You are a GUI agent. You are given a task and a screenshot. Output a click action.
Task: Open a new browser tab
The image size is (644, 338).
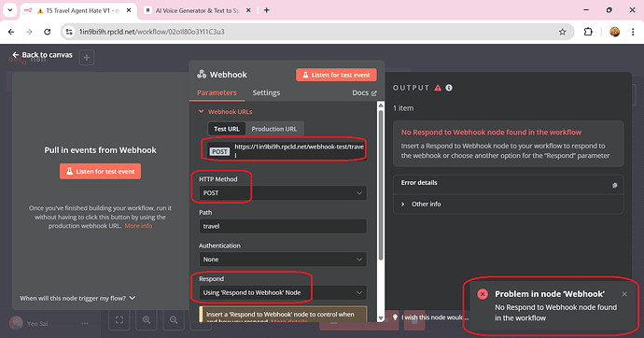267,10
